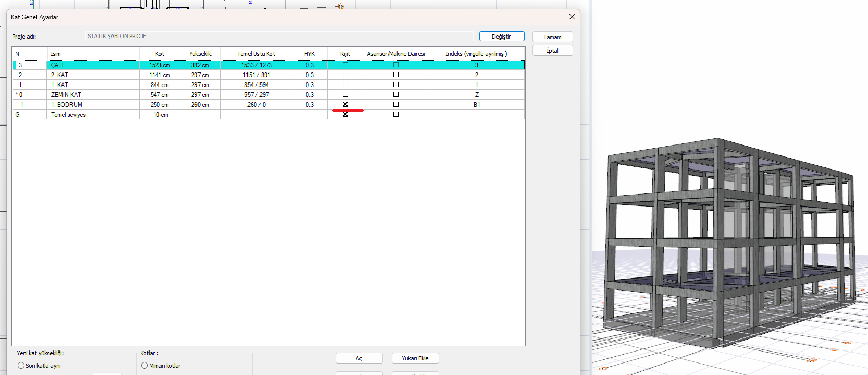Viewport: 868px width, 375px height.
Task: Click the Kot column header
Action: (159, 54)
